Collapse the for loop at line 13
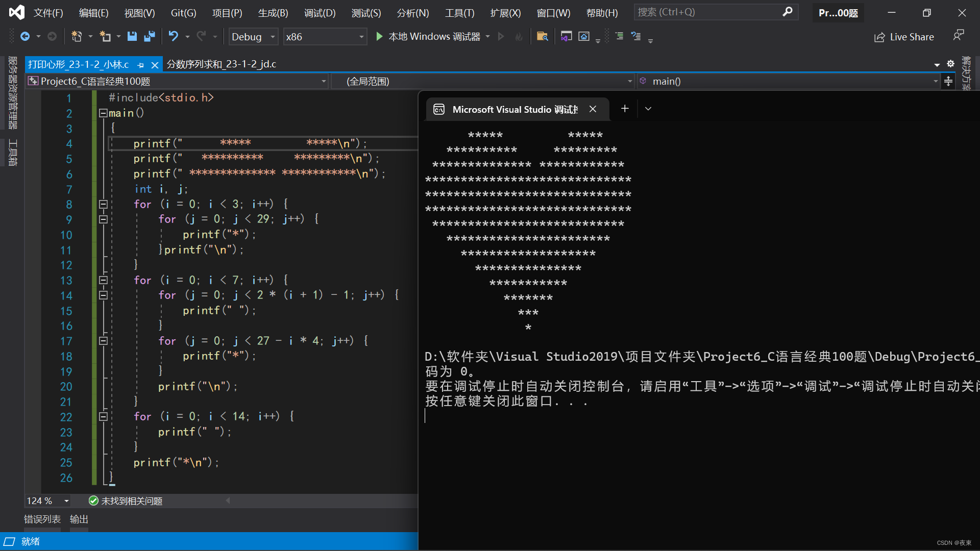The height and width of the screenshot is (551, 980). pyautogui.click(x=103, y=280)
